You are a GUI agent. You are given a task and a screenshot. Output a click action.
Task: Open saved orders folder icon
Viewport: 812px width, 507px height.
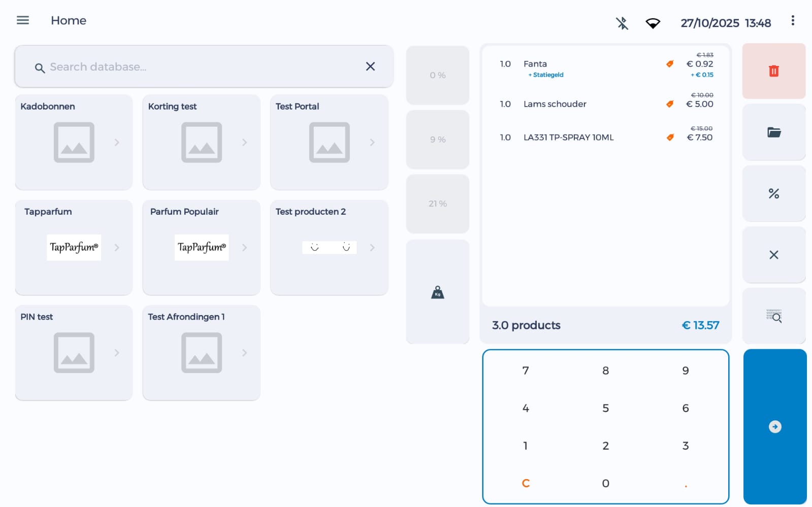pyautogui.click(x=773, y=132)
